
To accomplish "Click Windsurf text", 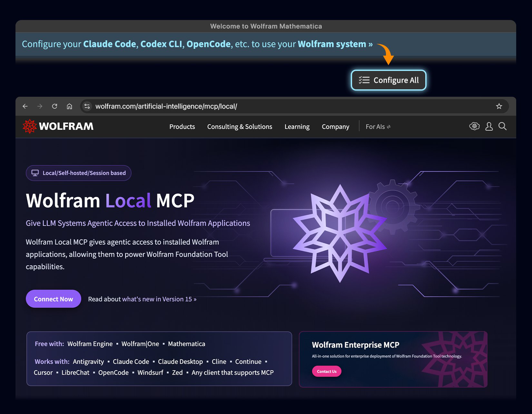I will click(150, 373).
